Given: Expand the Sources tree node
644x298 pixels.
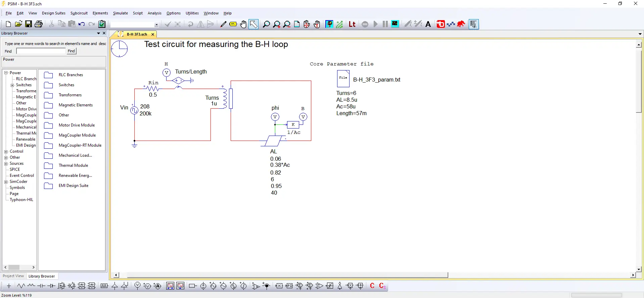Looking at the screenshot, I should click(x=6, y=164).
